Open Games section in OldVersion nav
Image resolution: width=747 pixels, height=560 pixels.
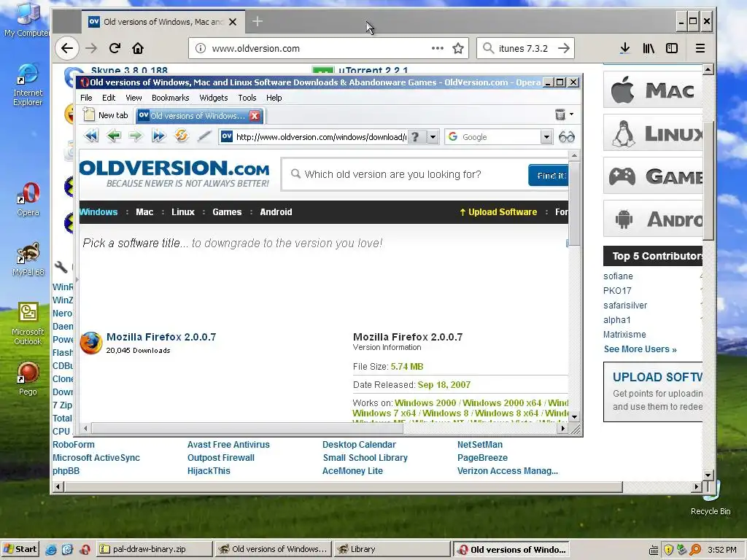[227, 212]
